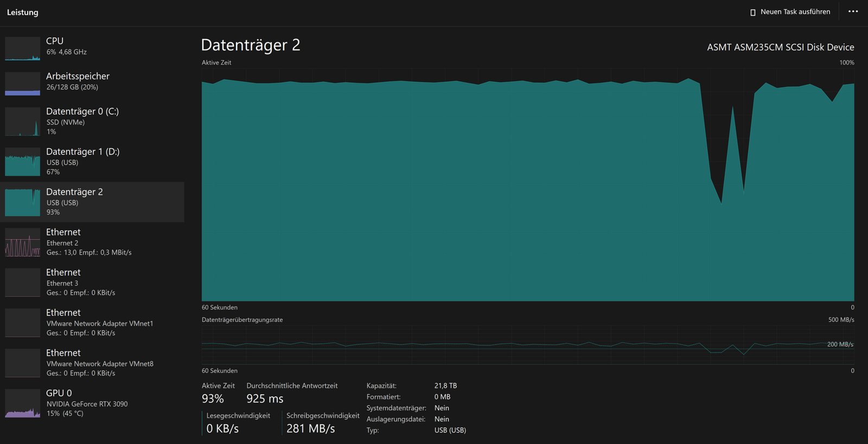This screenshot has width=868, height=444.
Task: Click the Datenträger 2 mini graph icon
Action: tap(22, 202)
